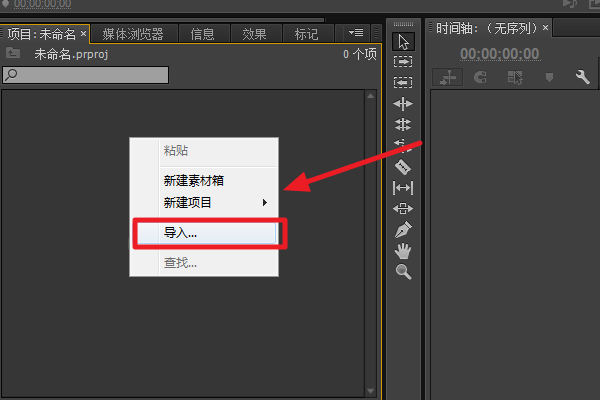The height and width of the screenshot is (400, 600).
Task: Open project panel flyout menu
Action: click(x=356, y=33)
